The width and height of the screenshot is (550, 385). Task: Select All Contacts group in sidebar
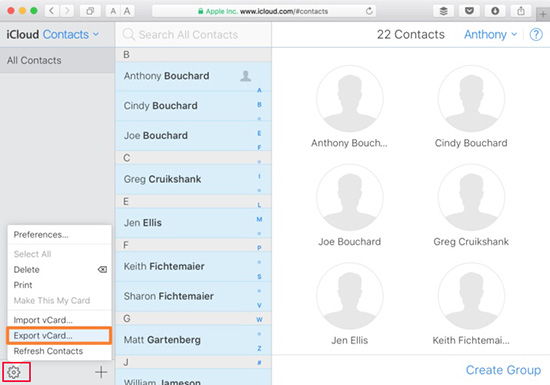click(x=58, y=60)
